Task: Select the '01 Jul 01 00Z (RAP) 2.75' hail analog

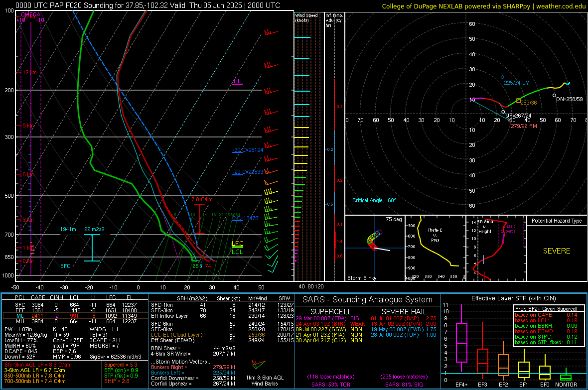Action: 404,318
